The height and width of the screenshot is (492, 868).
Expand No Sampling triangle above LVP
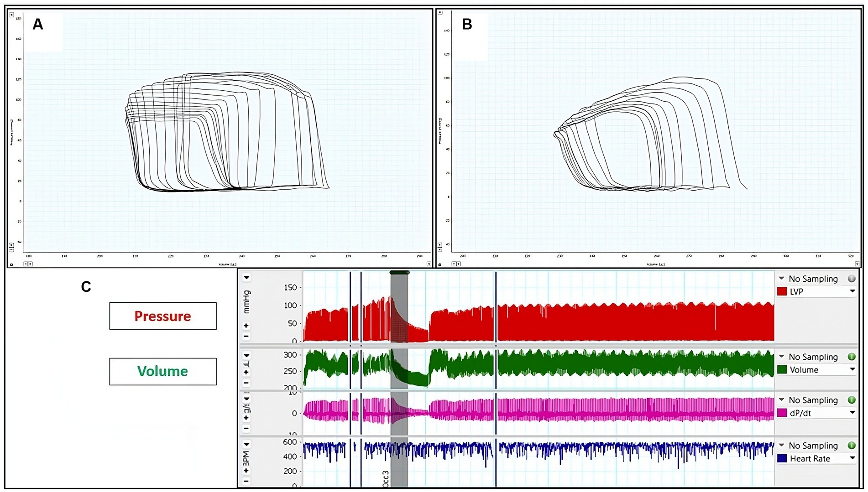781,278
